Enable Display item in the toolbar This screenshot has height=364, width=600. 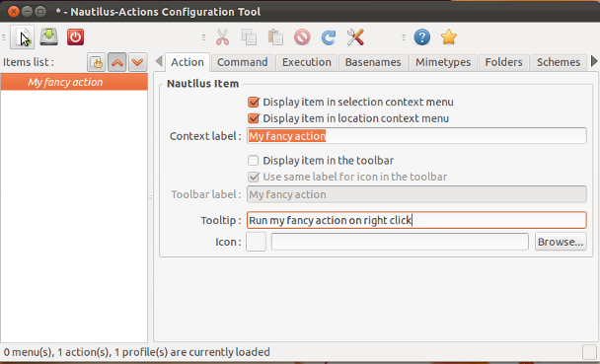point(253,160)
